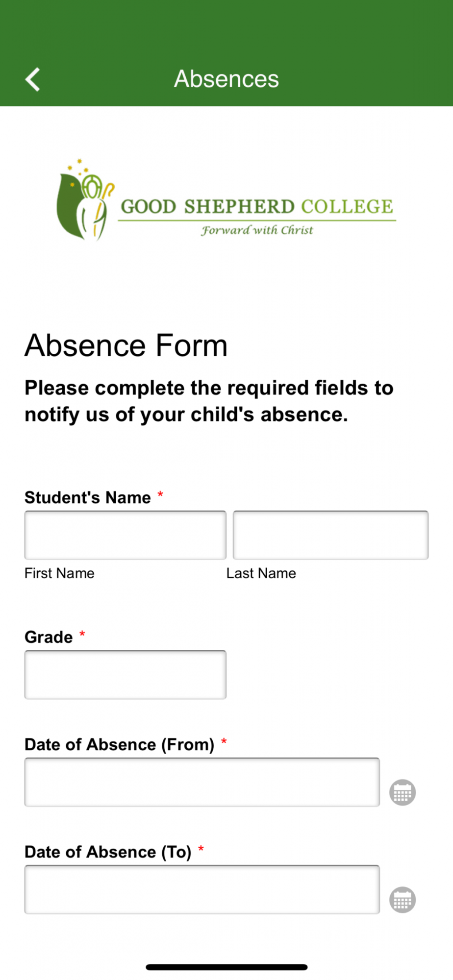Viewport: 453px width, 980px height.
Task: Click the Absence Form heading
Action: 126,345
